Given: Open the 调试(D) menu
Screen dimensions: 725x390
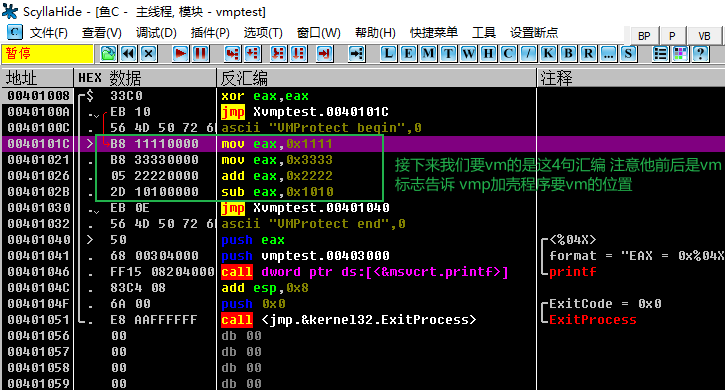Looking at the screenshot, I should pos(156,33).
